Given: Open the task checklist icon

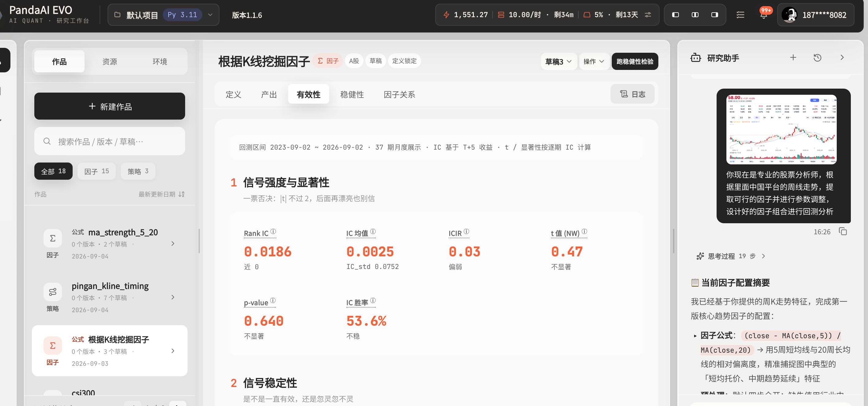Looking at the screenshot, I should point(740,15).
